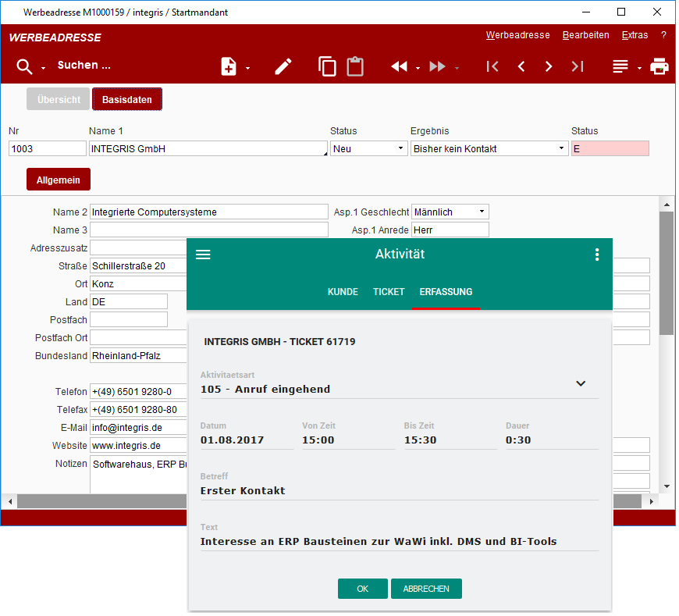Click the Nr field containing 1003
Screen dimensions: 679x616
coord(47,149)
